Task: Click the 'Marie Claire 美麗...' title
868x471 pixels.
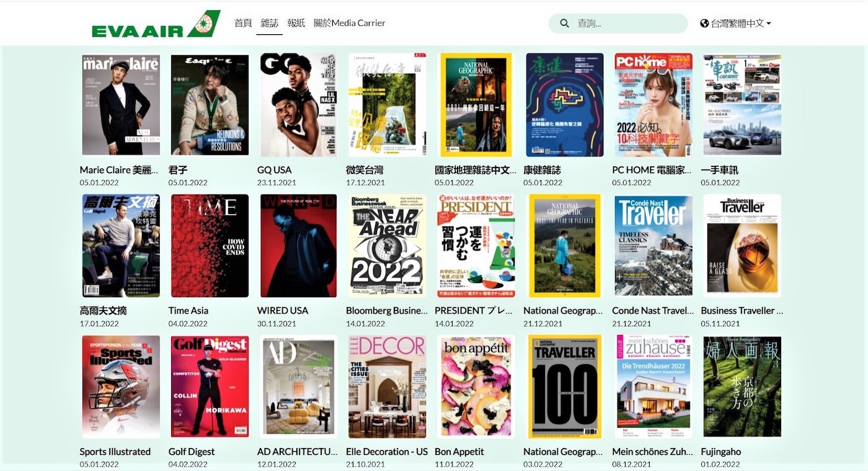Action: pyautogui.click(x=119, y=169)
